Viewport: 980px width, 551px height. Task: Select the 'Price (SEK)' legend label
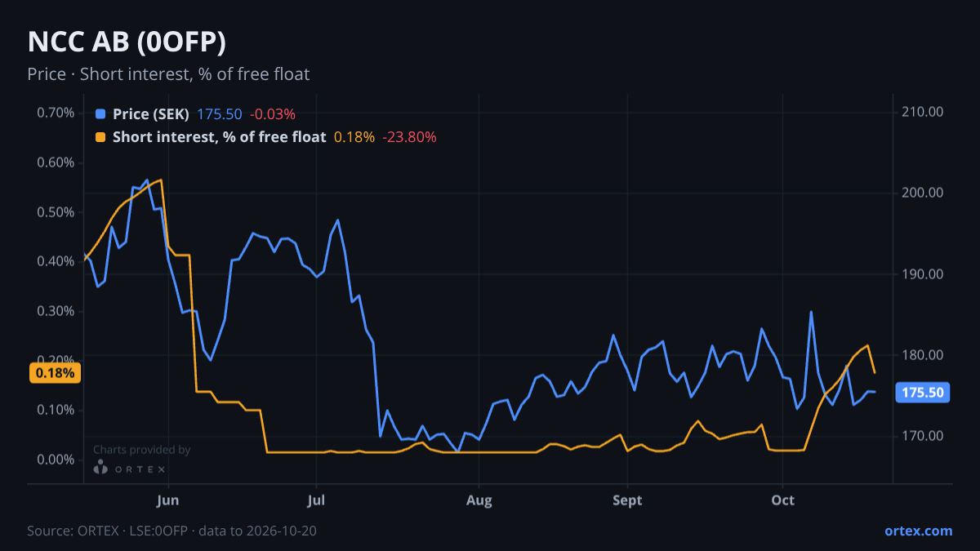click(x=151, y=114)
